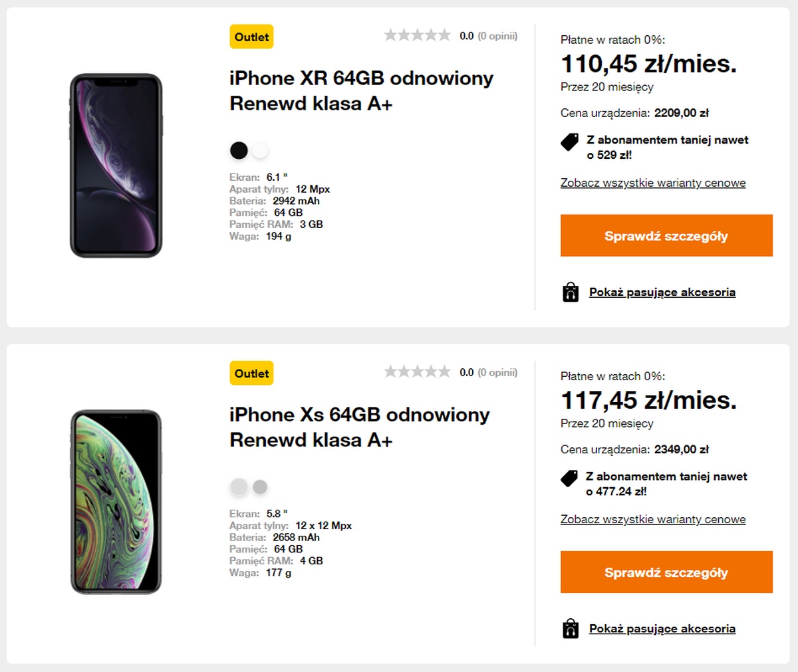Select the black color swatch for iPhone XR
798x672 pixels.
click(239, 151)
